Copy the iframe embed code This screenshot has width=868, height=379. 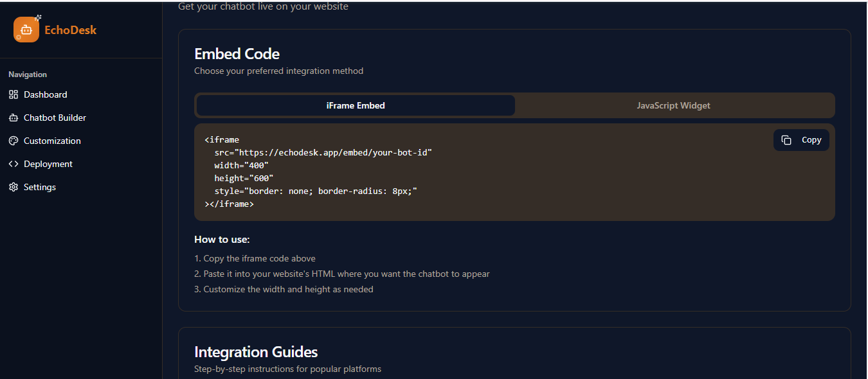801,140
